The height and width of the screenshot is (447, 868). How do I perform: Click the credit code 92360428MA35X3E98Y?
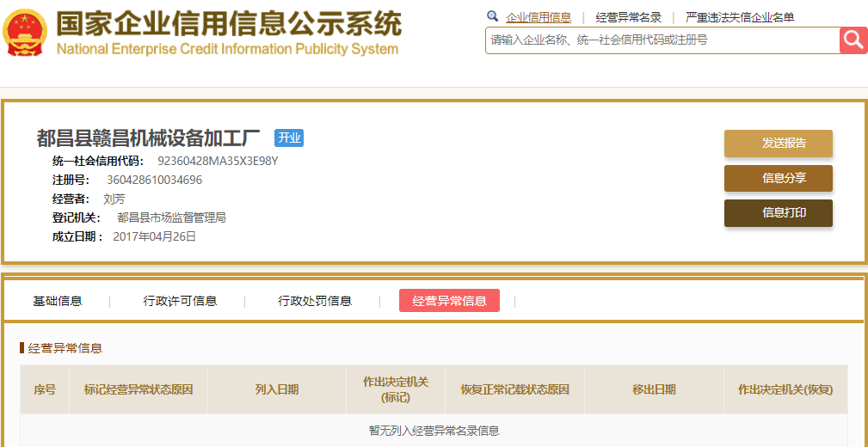pyautogui.click(x=219, y=162)
